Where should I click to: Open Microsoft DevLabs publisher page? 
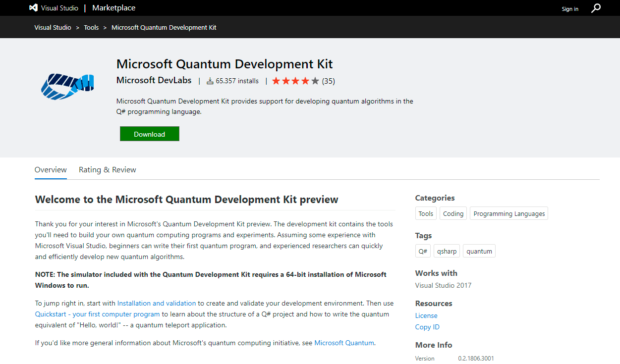pyautogui.click(x=154, y=80)
